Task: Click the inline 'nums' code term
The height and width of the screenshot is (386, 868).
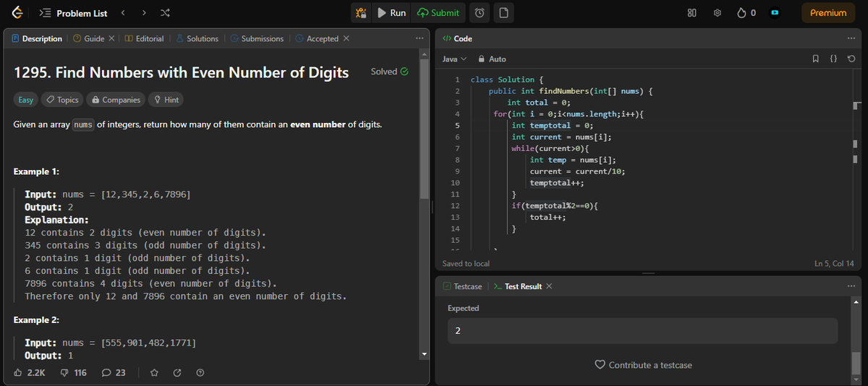Action: tap(84, 125)
